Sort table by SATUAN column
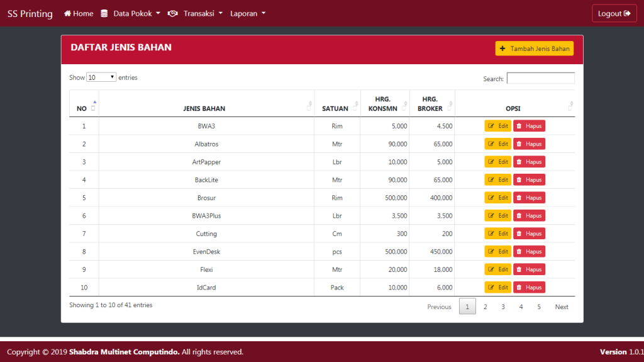Screen dimensions: 644x362 pyautogui.click(x=338, y=104)
